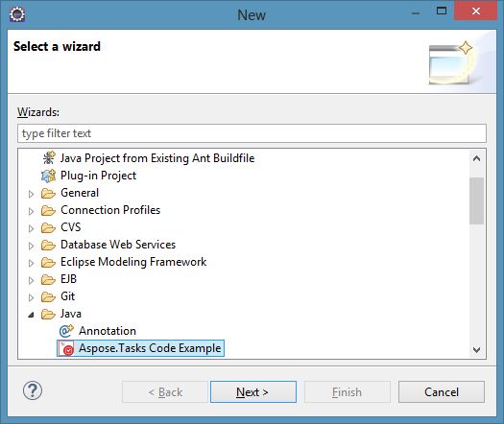This screenshot has height=424, width=504.
Task: Click the Eclipse Modeling Framework folder icon
Action: [48, 263]
